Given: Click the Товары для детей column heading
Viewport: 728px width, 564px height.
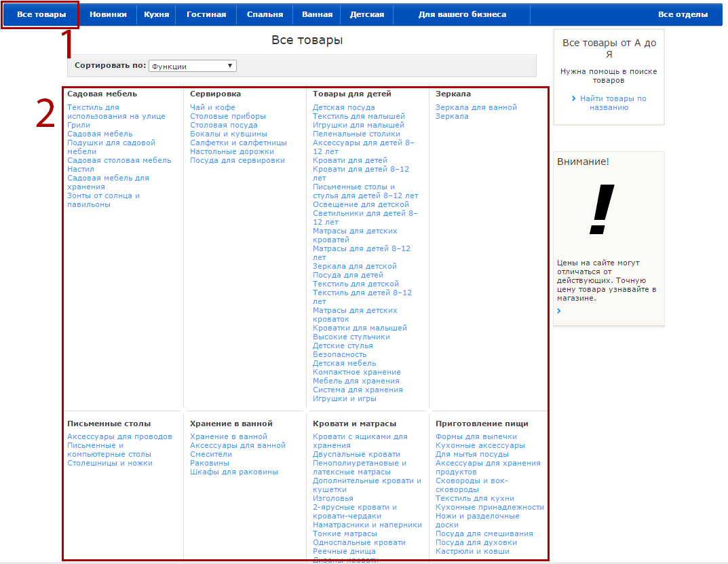Looking at the screenshot, I should 352,94.
